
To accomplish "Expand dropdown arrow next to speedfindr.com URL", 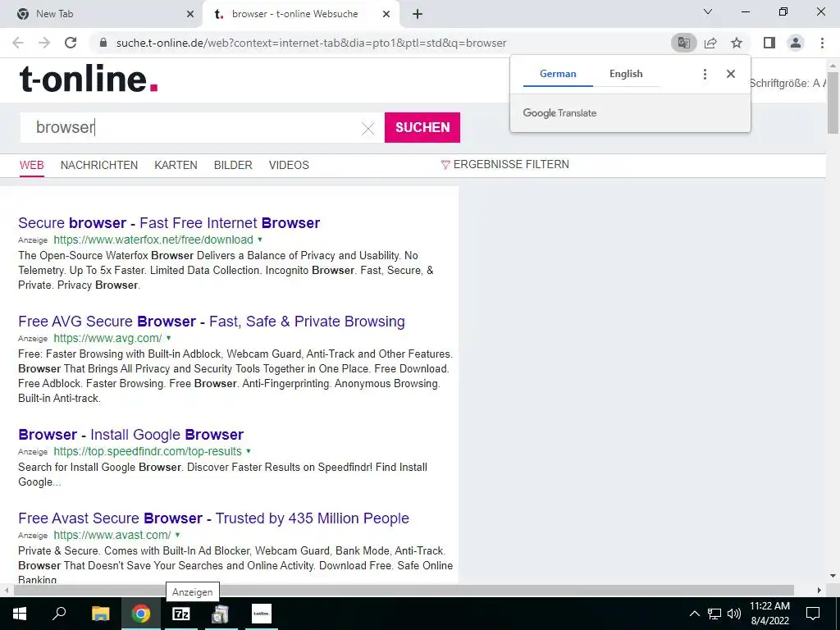I will 249,451.
